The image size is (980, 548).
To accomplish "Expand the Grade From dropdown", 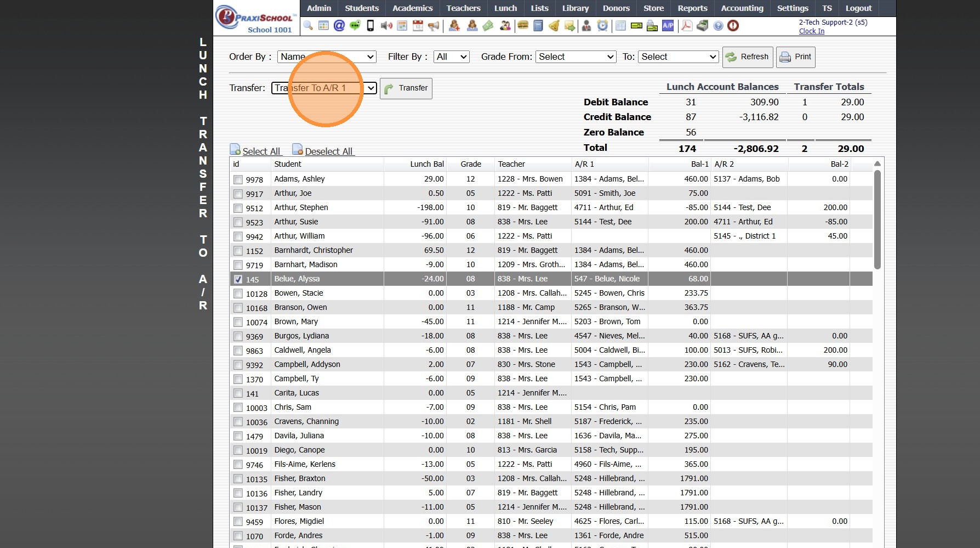I will point(576,57).
